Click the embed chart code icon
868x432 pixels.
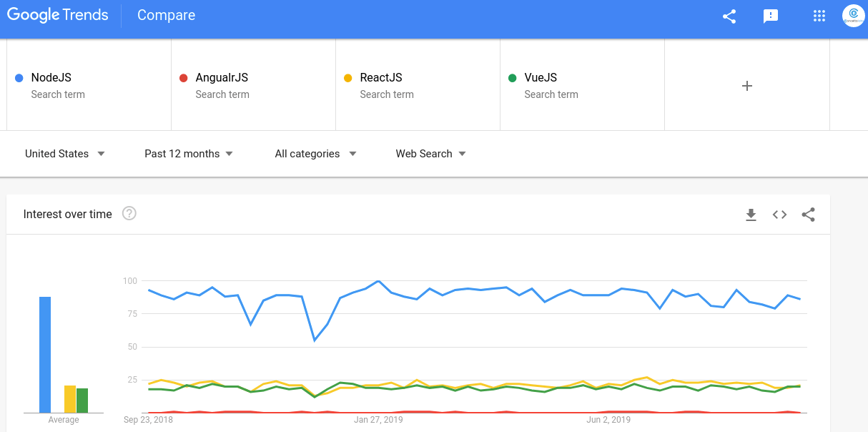779,214
